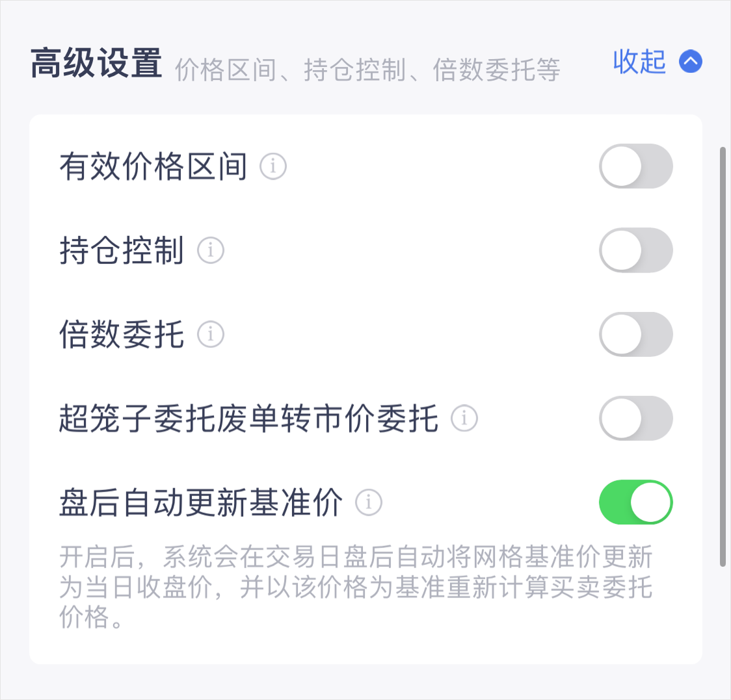Click the info icon next to 倍数委托
Screen dimensions: 731x700
(211, 335)
